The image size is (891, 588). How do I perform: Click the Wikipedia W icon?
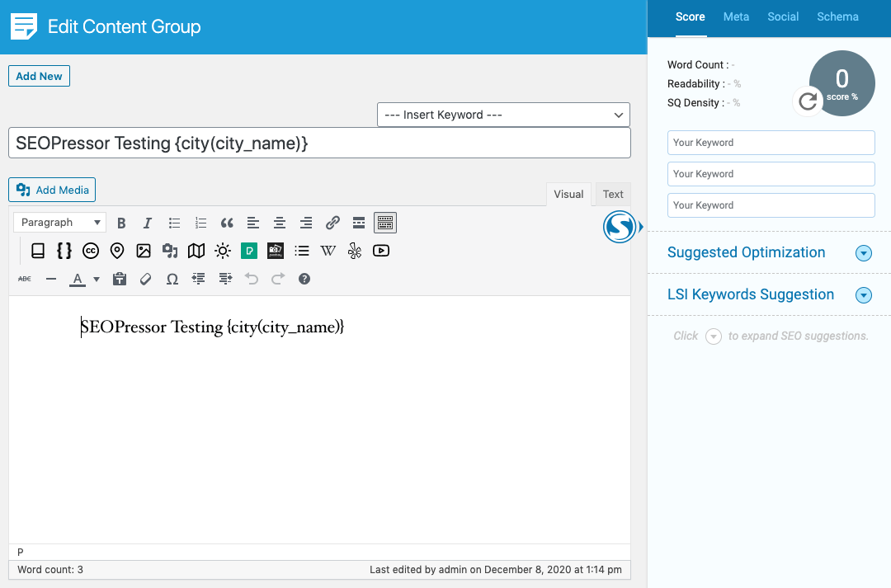point(328,251)
